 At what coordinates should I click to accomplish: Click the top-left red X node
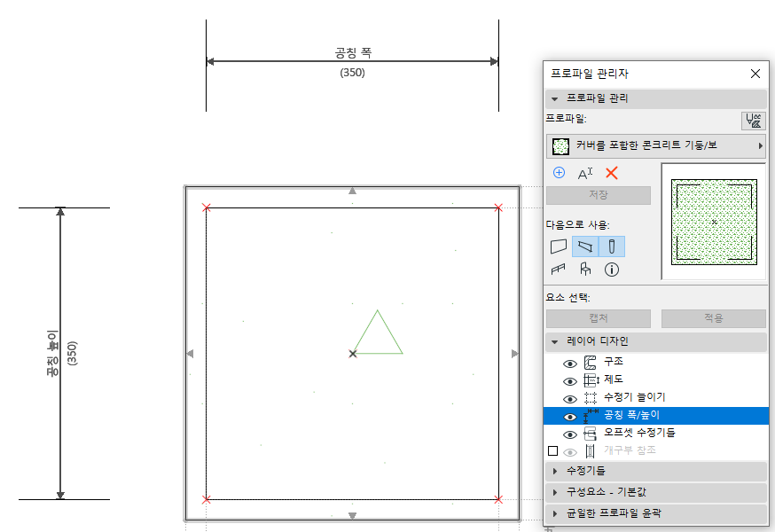coord(207,207)
